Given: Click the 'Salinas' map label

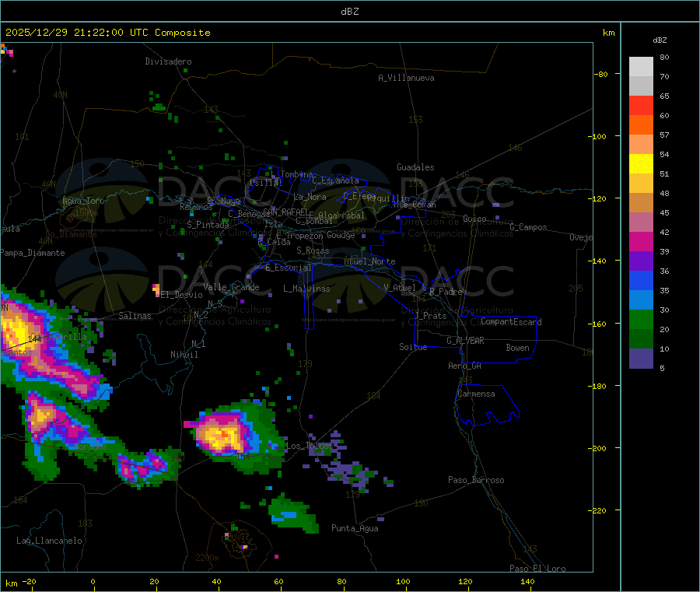Looking at the screenshot, I should 135,316.
